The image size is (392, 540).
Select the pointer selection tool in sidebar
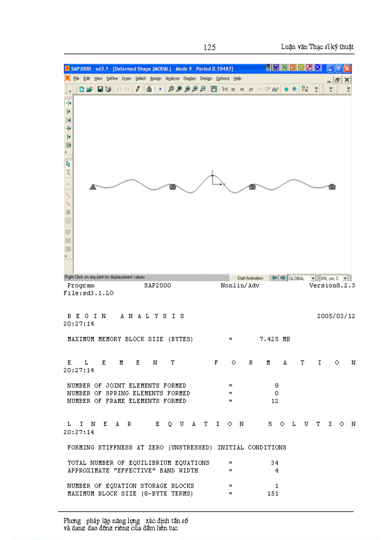click(68, 163)
